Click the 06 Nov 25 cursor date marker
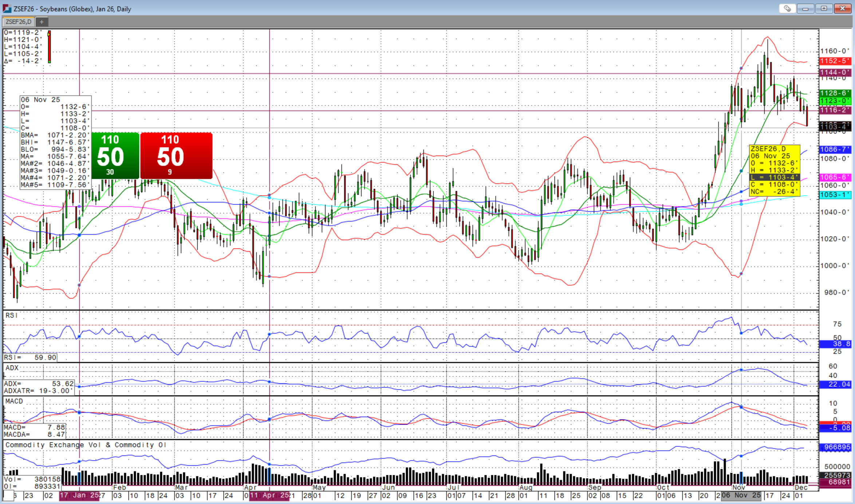 click(x=741, y=495)
